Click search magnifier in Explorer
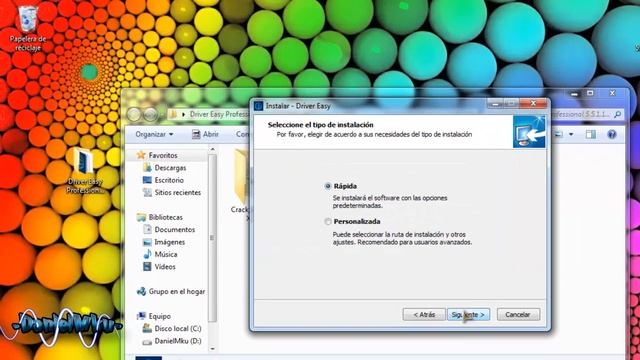 tap(618, 115)
